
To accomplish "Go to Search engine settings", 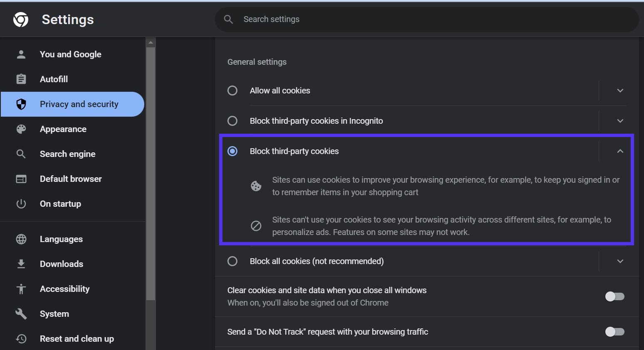I will pos(72,154).
